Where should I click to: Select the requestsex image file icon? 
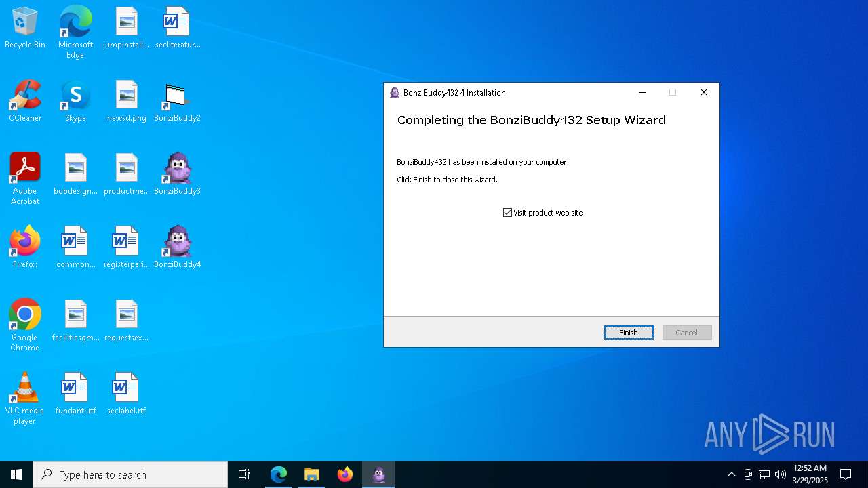pyautogui.click(x=126, y=321)
